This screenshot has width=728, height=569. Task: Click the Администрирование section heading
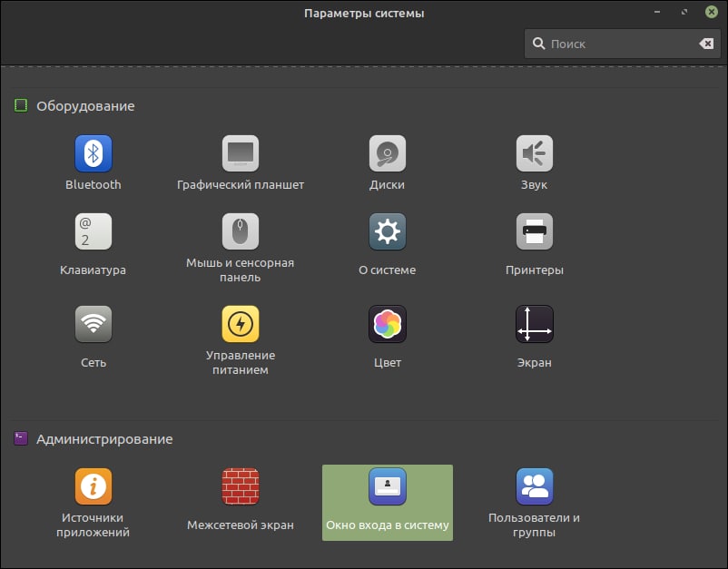tap(104, 439)
